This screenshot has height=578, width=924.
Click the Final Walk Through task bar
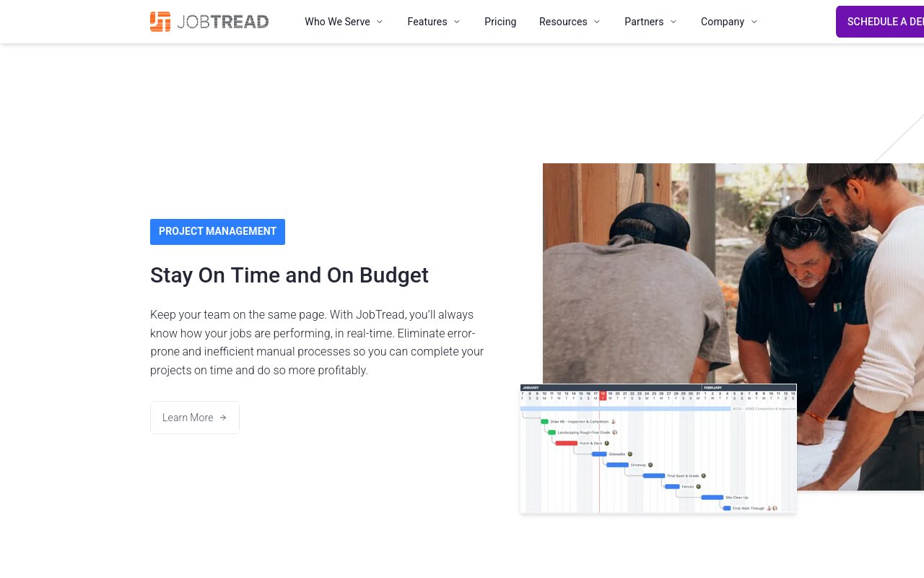(x=727, y=508)
